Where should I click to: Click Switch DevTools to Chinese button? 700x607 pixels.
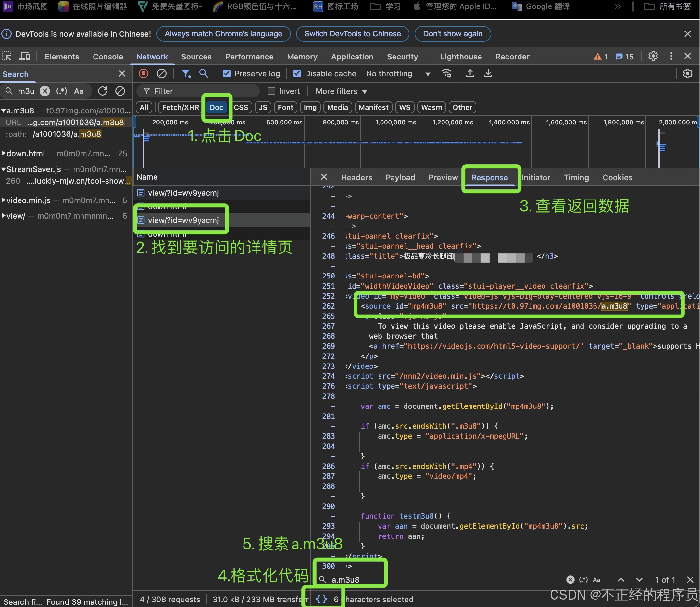(352, 34)
